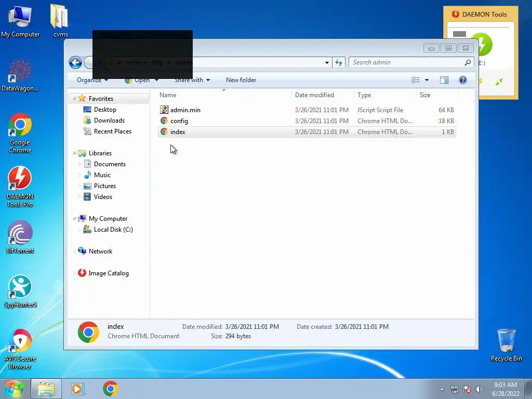532x399 pixels.
Task: Launch DataWagon desktop shortcut
Action: pos(20,75)
